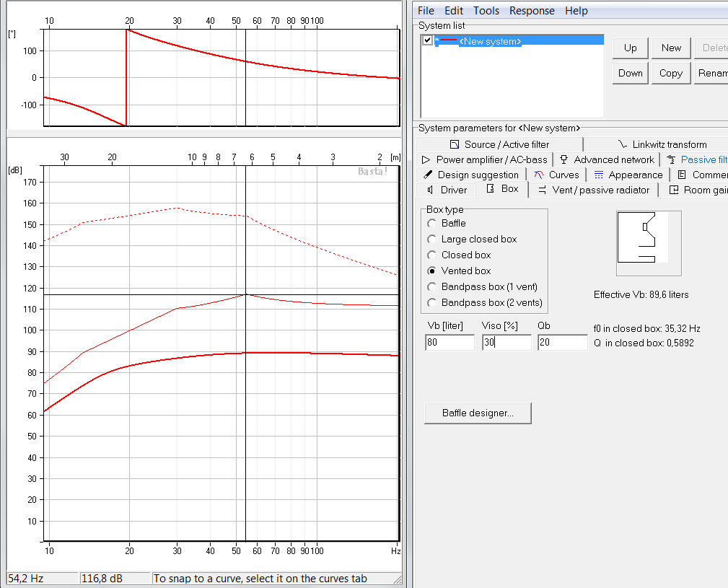Screen dimensions: 728x588
Task: Click the Box tab icon
Action: [491, 188]
